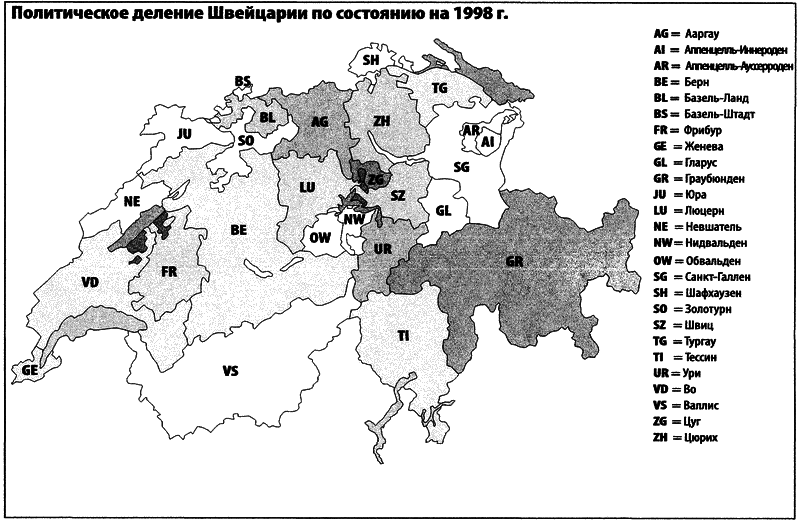Click the ZG canton label on map
This screenshot has height=523, width=800.
[x=376, y=180]
